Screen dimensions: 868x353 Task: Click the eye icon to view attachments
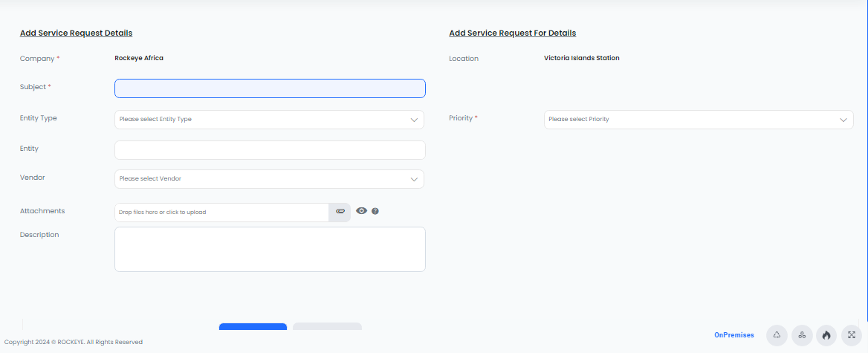tap(361, 211)
